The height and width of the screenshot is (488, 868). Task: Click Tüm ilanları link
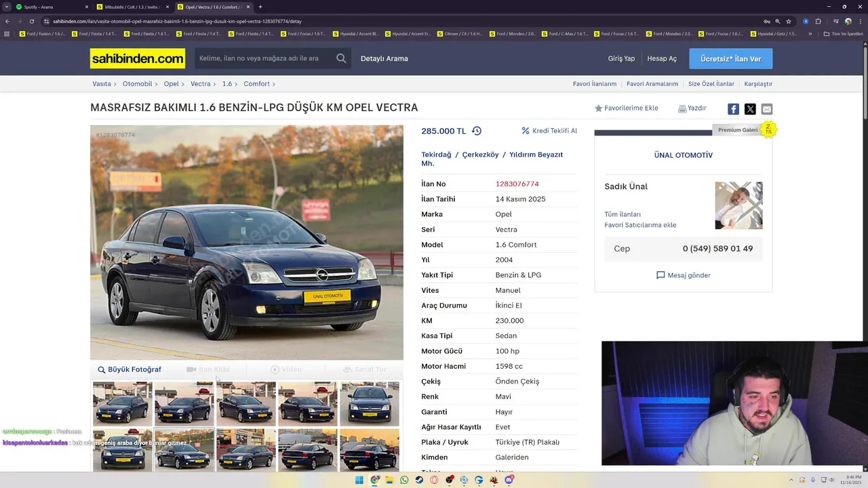[x=623, y=214]
